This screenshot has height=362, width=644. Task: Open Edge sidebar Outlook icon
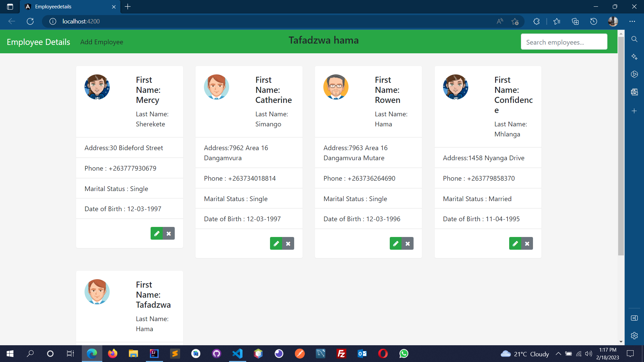(634, 92)
